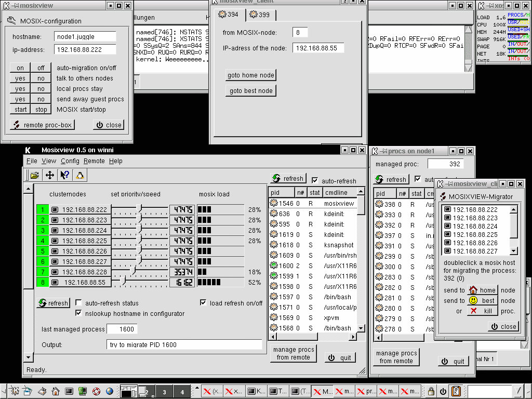Switch to the 394 tab
532x399 pixels.
click(229, 14)
